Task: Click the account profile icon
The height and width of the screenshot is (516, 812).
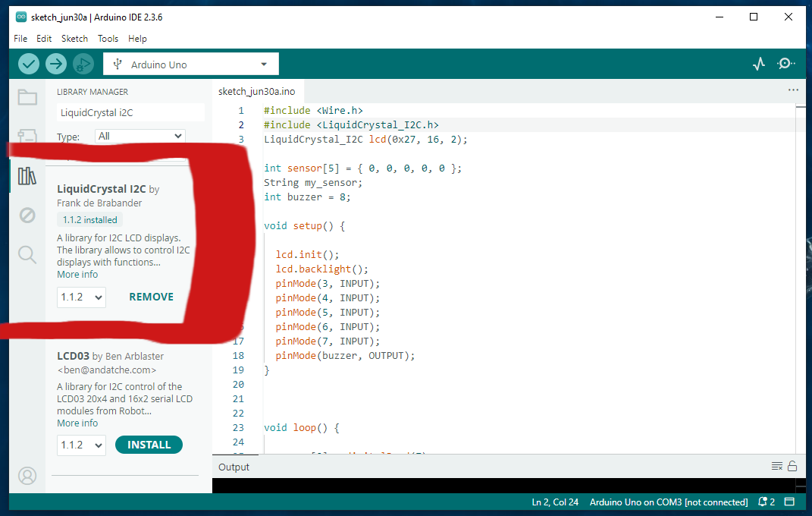Action: coord(27,476)
